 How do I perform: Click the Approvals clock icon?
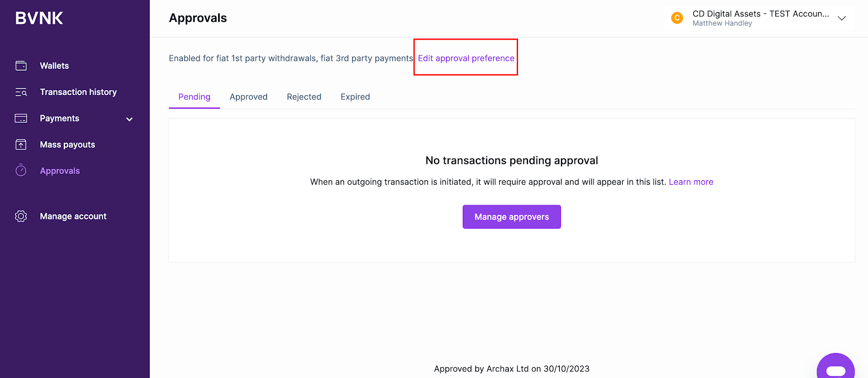(x=21, y=170)
